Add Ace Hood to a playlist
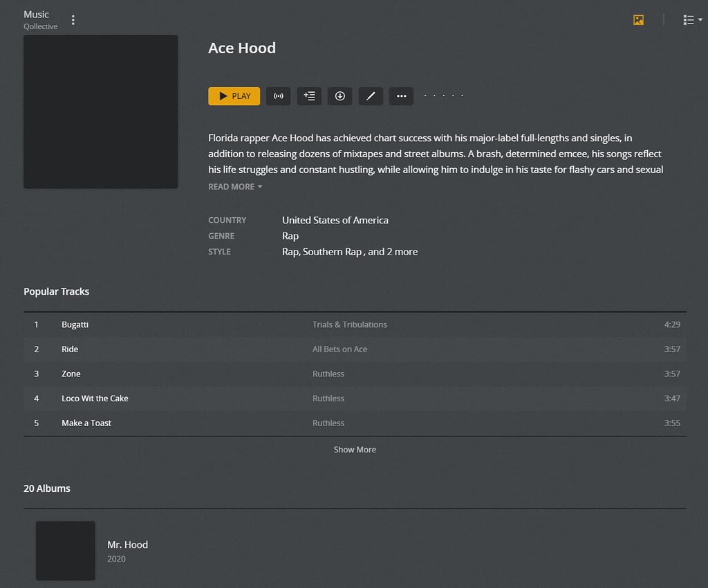 [309, 95]
